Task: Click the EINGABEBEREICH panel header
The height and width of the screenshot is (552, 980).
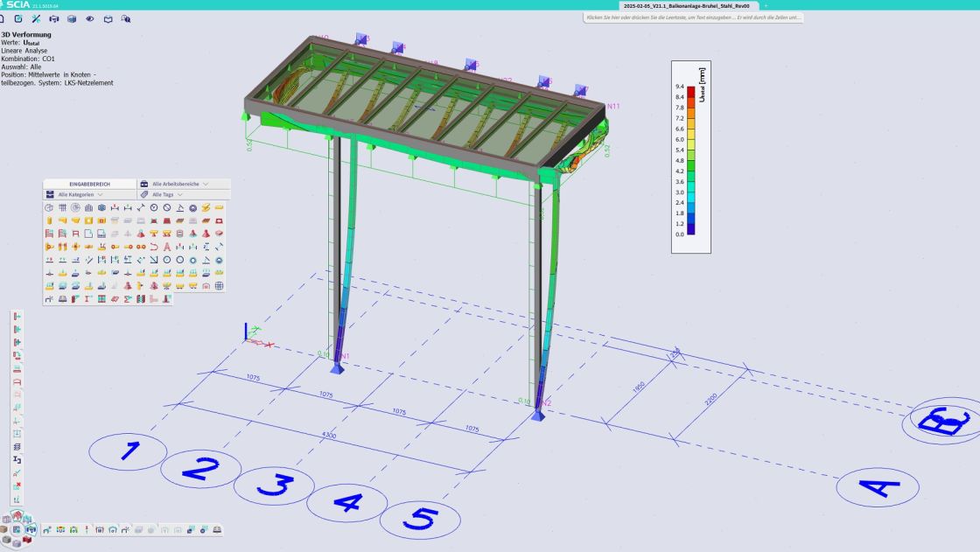Action: coord(89,185)
